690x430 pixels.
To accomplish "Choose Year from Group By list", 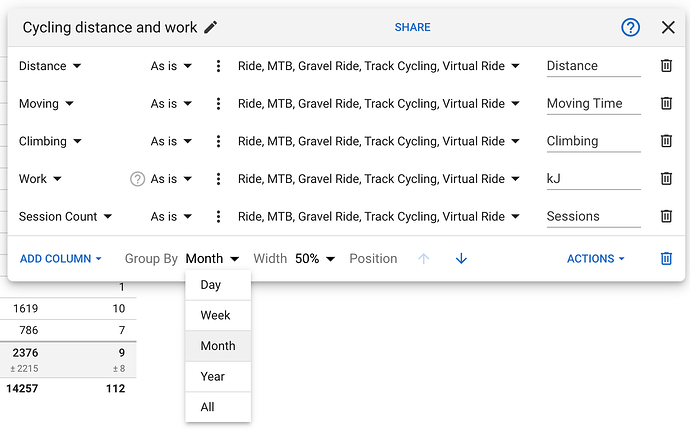I will (213, 376).
